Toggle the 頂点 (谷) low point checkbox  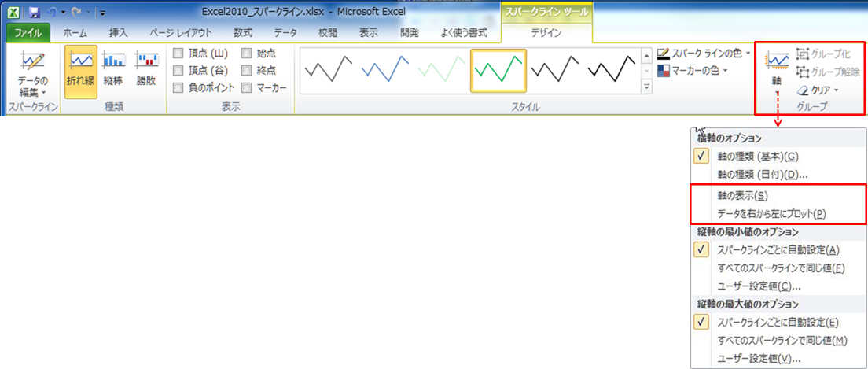(x=178, y=70)
